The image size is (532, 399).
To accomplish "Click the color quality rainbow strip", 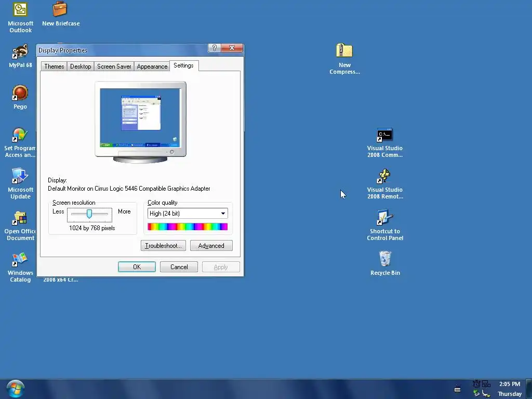I will pyautogui.click(x=188, y=227).
